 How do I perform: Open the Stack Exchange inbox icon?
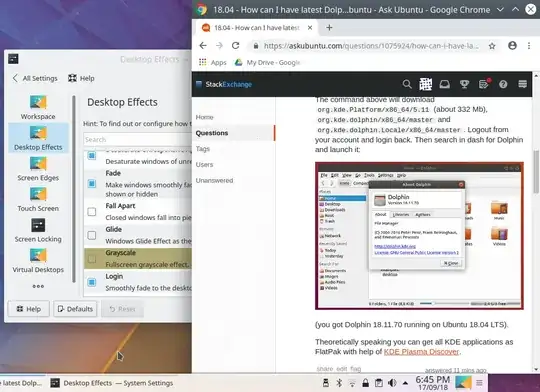pos(445,84)
